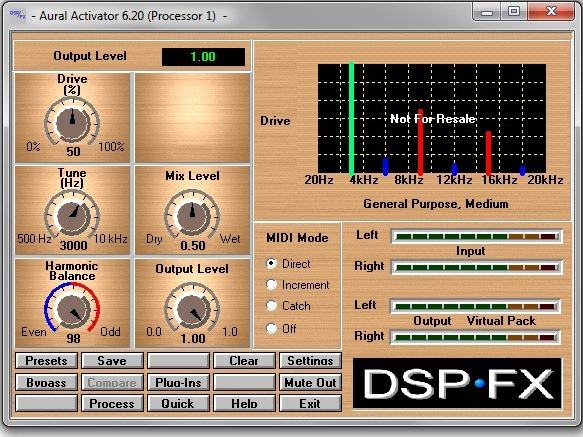This screenshot has width=583, height=437.
Task: Click the 'Dry' label
Action: 154,239
